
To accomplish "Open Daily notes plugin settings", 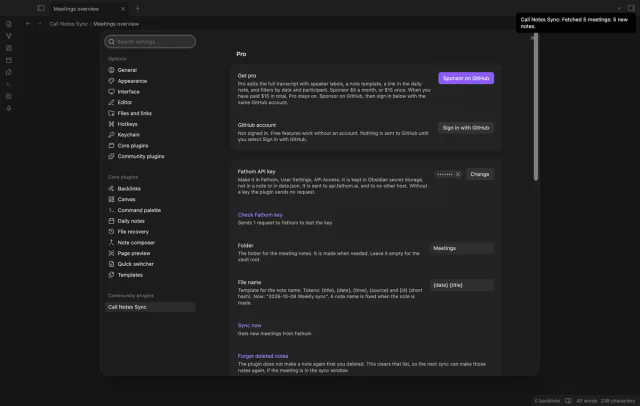I will coord(150,221).
